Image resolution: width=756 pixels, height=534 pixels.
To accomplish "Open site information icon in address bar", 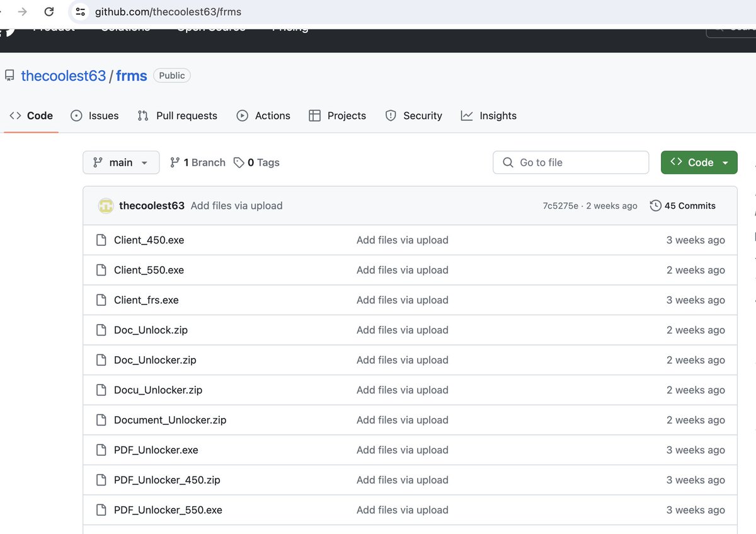I will pyautogui.click(x=80, y=11).
